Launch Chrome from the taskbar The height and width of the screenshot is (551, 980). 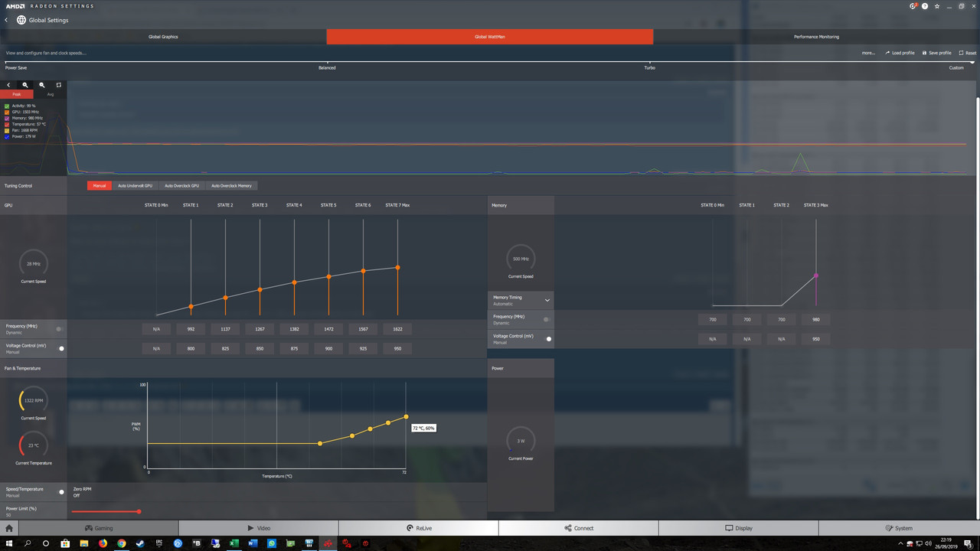122,543
